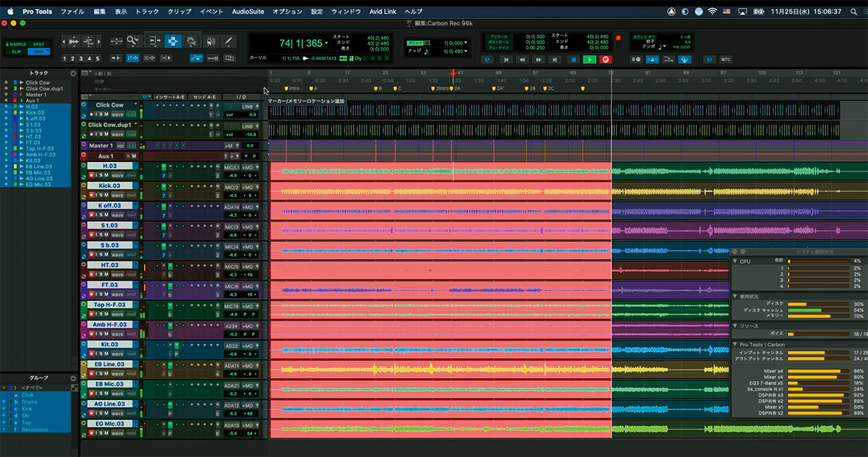Click the tempo conductor track icon
This screenshot has width=868, height=457.
[x=684, y=59]
